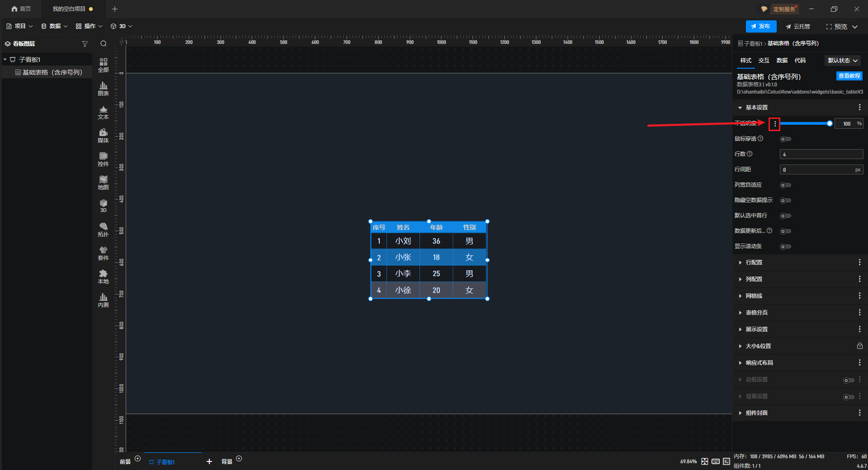Click the blue 发布 publish button

click(x=761, y=26)
